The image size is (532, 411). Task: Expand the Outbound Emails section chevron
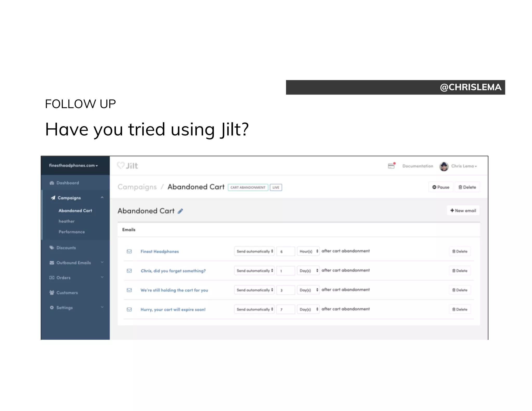102,262
